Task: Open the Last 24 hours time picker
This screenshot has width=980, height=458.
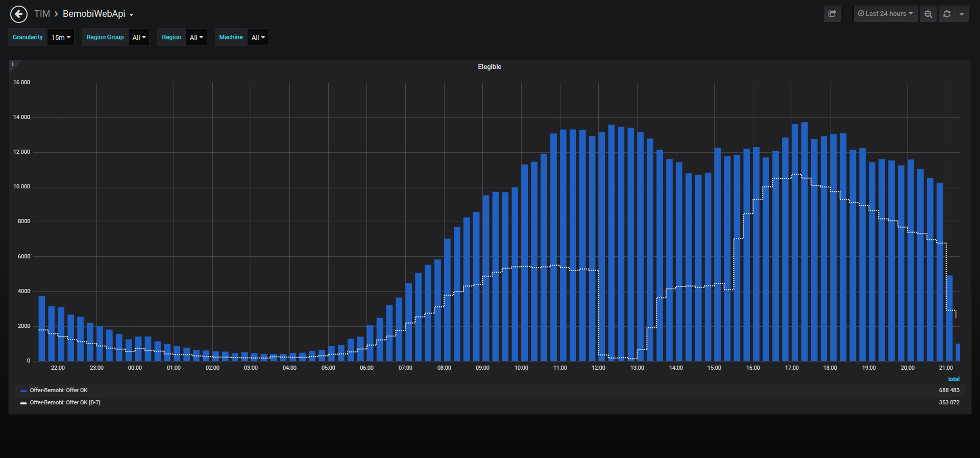Action: [886, 14]
